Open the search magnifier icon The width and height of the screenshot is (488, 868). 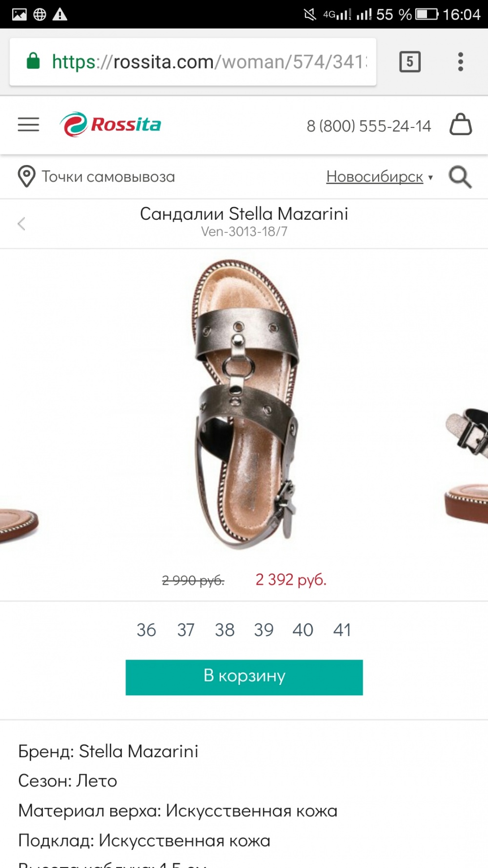pyautogui.click(x=459, y=177)
